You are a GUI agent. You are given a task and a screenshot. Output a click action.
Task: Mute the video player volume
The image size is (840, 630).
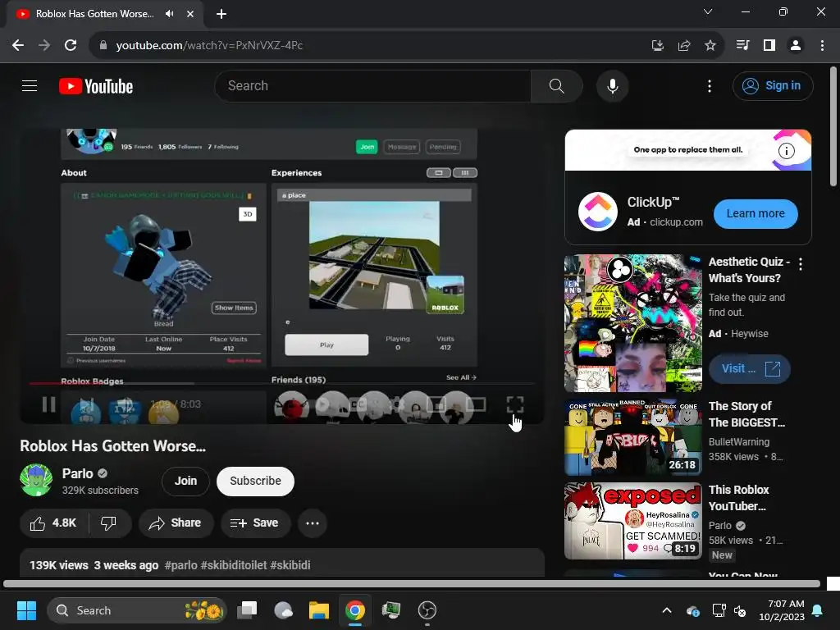tap(125, 404)
